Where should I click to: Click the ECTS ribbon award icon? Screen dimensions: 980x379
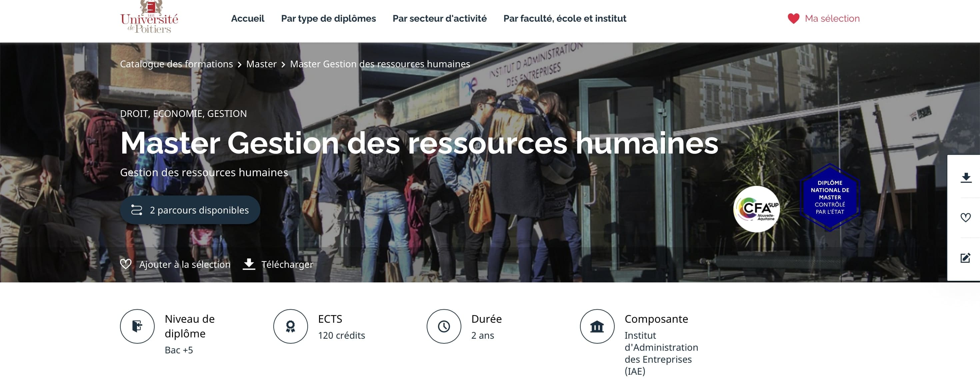point(291,326)
